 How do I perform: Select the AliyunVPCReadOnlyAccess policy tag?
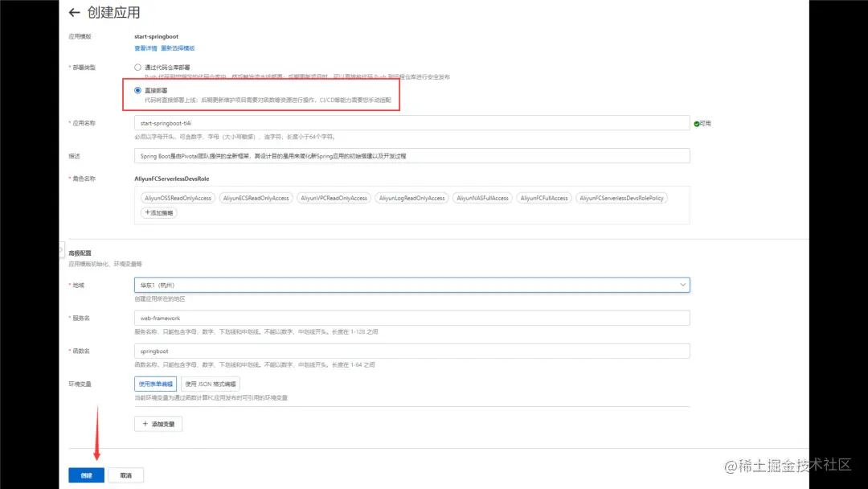click(334, 198)
